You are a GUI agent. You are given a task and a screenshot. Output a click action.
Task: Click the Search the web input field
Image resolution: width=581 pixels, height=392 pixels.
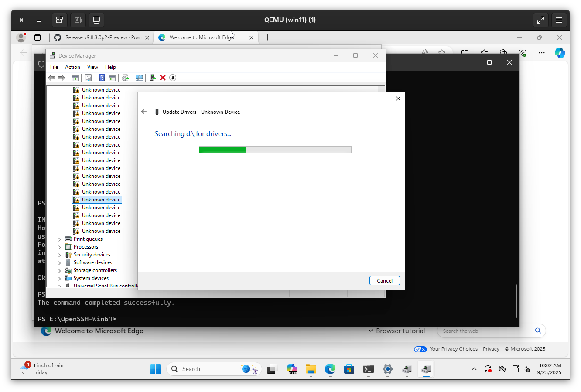pyautogui.click(x=486, y=331)
